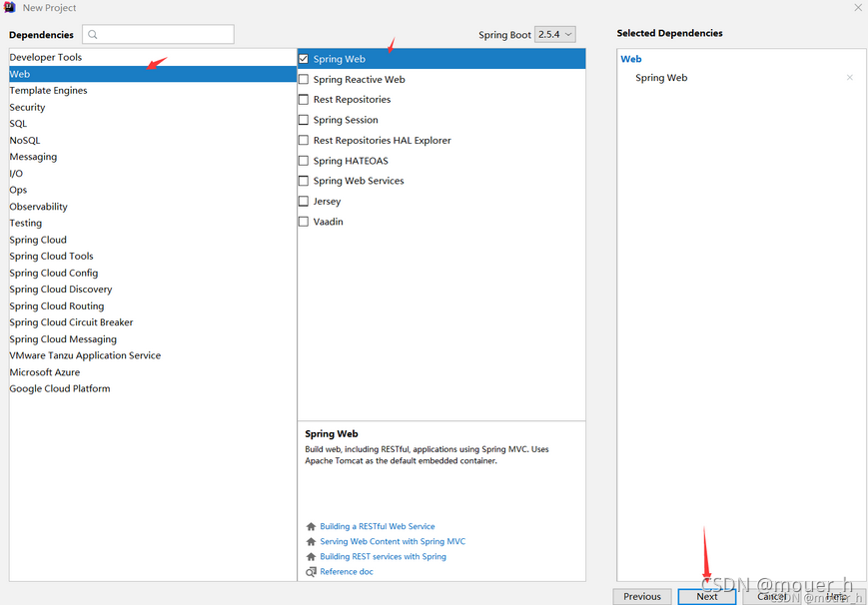Enable the Jersey dependency checkbox

tap(304, 201)
